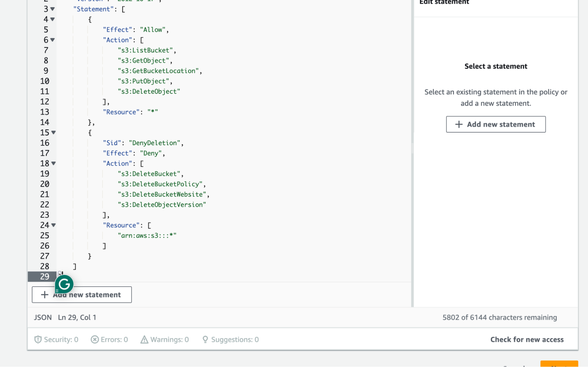588x367 pixels.
Task: Click the "DenyDeletion" Sid value
Action: point(154,143)
